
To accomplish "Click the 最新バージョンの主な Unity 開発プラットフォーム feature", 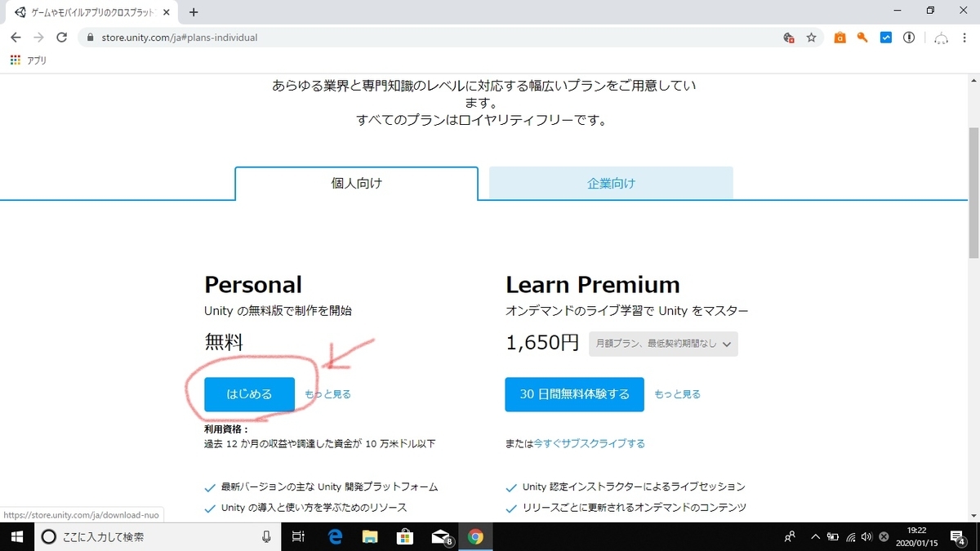I will tap(330, 487).
